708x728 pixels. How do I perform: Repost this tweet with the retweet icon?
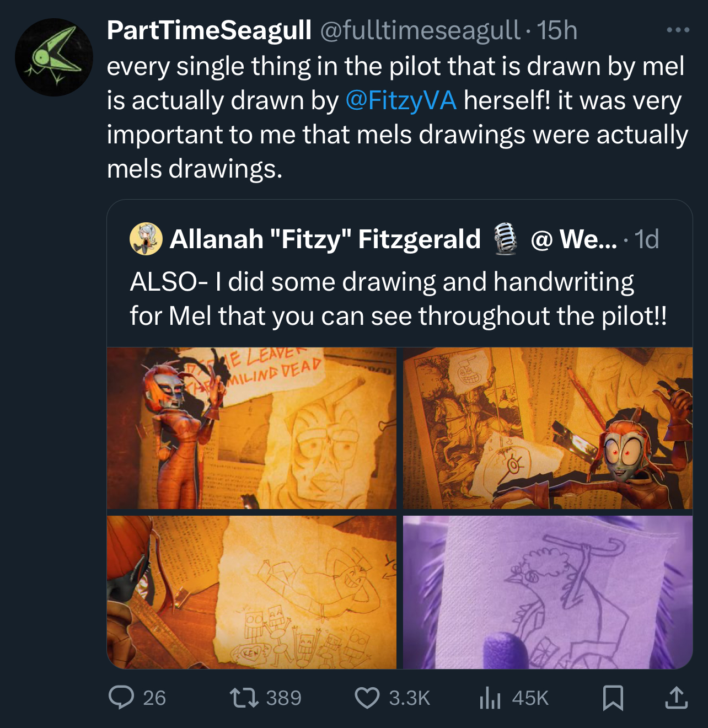point(243,697)
